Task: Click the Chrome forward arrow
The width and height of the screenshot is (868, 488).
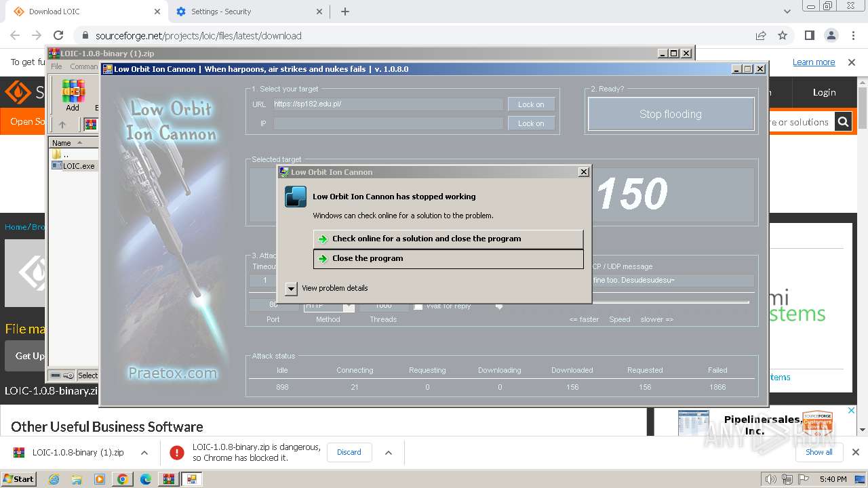Action: (37, 35)
